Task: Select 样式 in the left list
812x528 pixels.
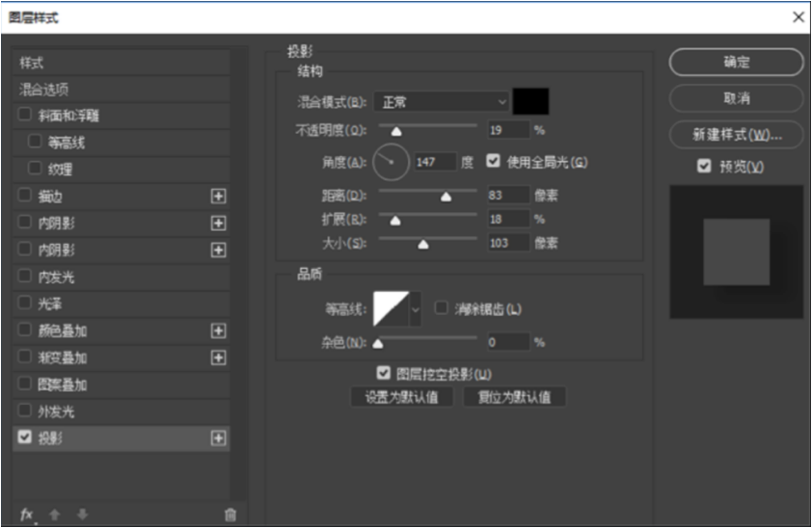Action: coord(121,63)
